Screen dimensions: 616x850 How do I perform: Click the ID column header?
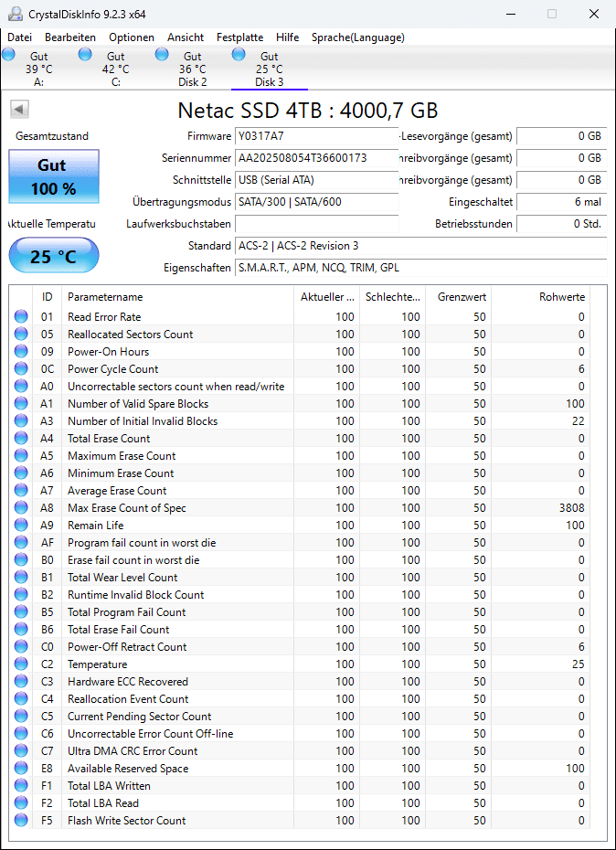pyautogui.click(x=48, y=297)
